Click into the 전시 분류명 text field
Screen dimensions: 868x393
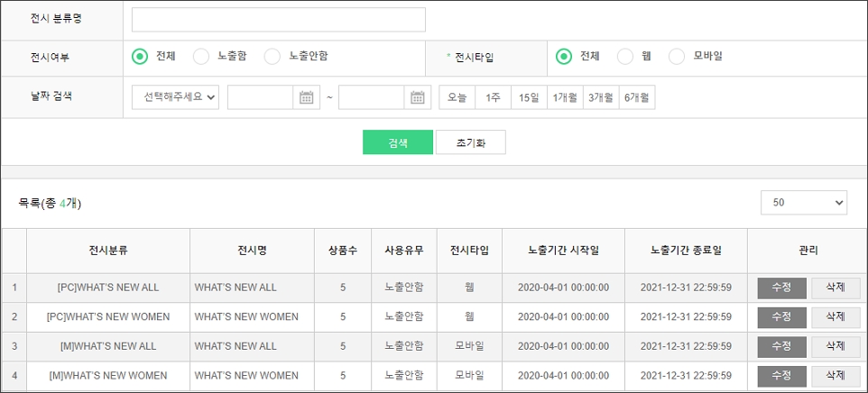click(x=279, y=20)
